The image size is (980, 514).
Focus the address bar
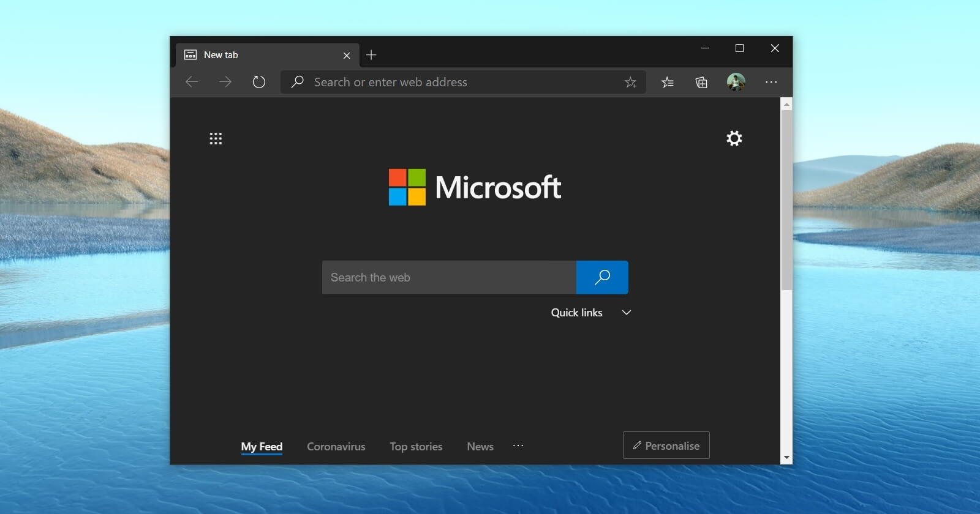[463, 82]
